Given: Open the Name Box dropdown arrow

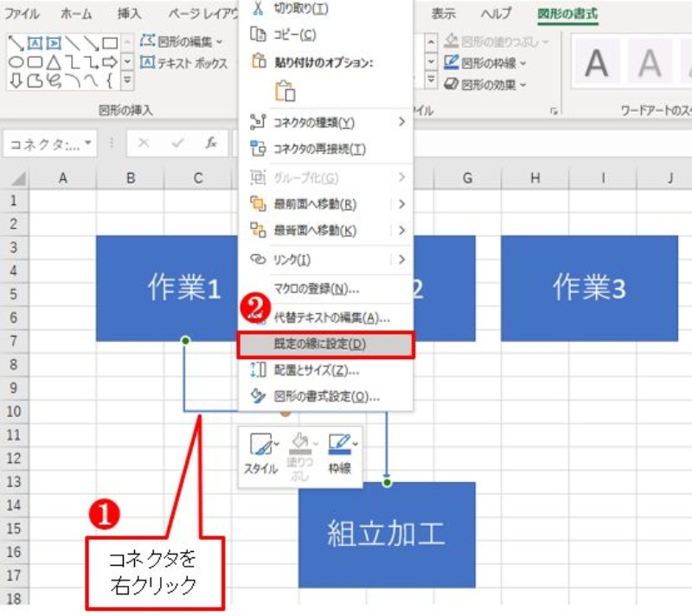Looking at the screenshot, I should 88,144.
